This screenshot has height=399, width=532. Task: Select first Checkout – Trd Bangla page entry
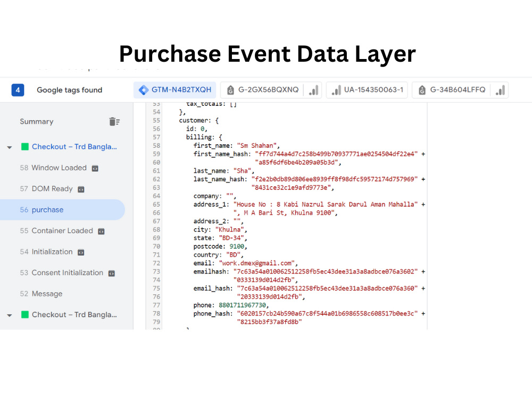(74, 147)
